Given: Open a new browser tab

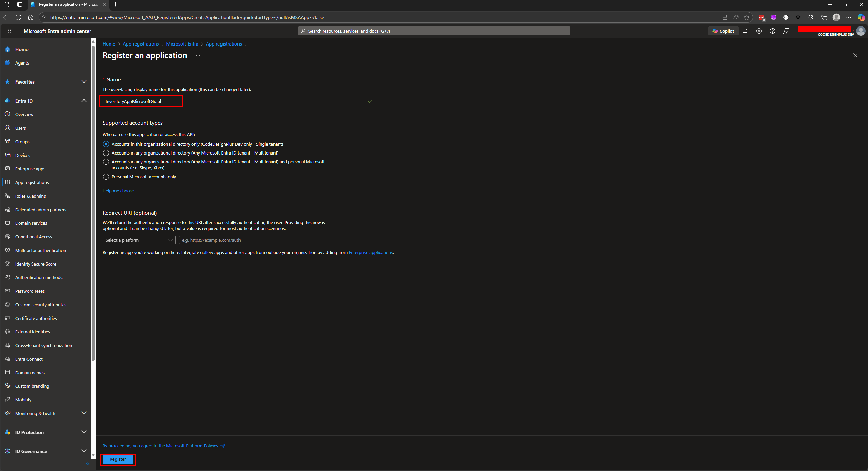Looking at the screenshot, I should point(116,4).
